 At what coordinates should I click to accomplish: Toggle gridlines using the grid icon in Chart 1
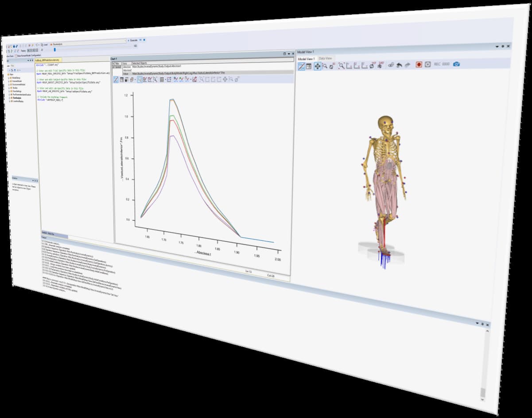pyautogui.click(x=162, y=80)
